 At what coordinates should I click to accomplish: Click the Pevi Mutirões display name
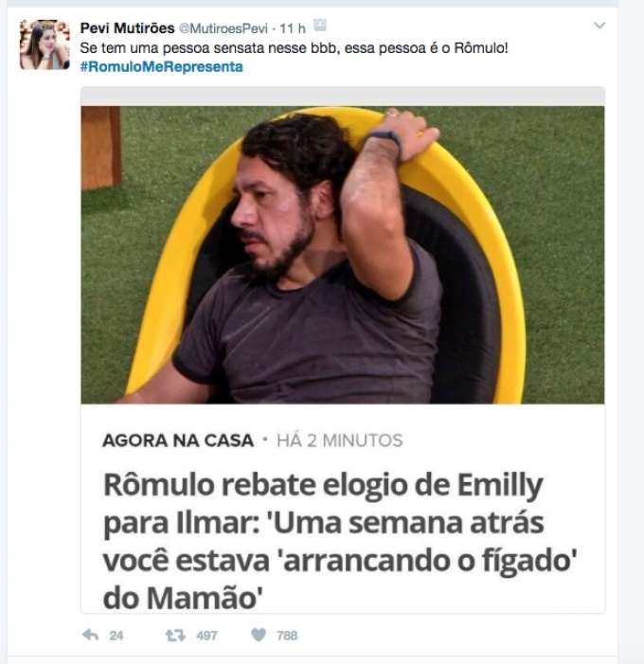[x=127, y=28]
